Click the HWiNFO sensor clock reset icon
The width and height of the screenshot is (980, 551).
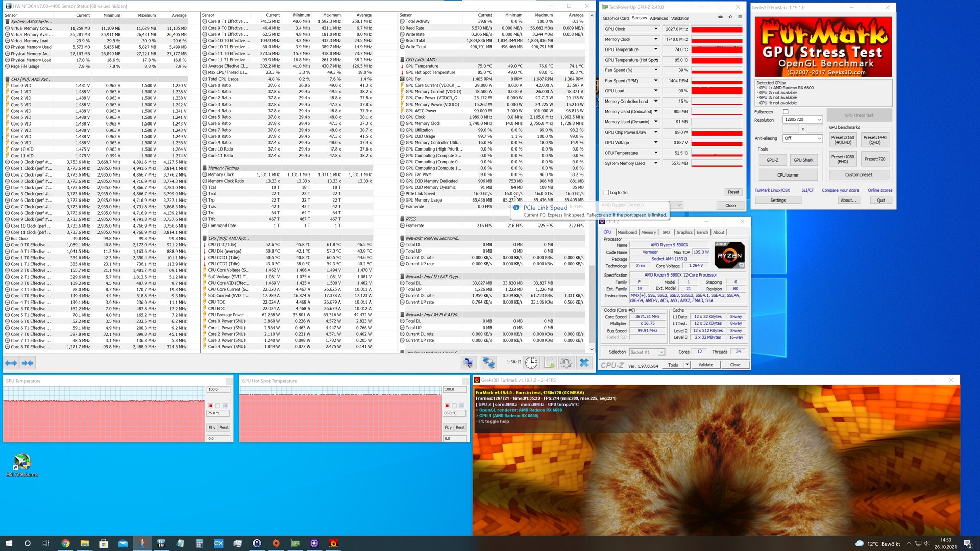[x=531, y=363]
